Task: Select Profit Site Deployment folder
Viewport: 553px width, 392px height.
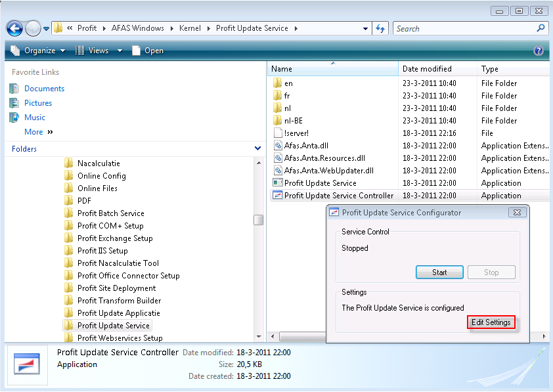Action: pyautogui.click(x=116, y=288)
